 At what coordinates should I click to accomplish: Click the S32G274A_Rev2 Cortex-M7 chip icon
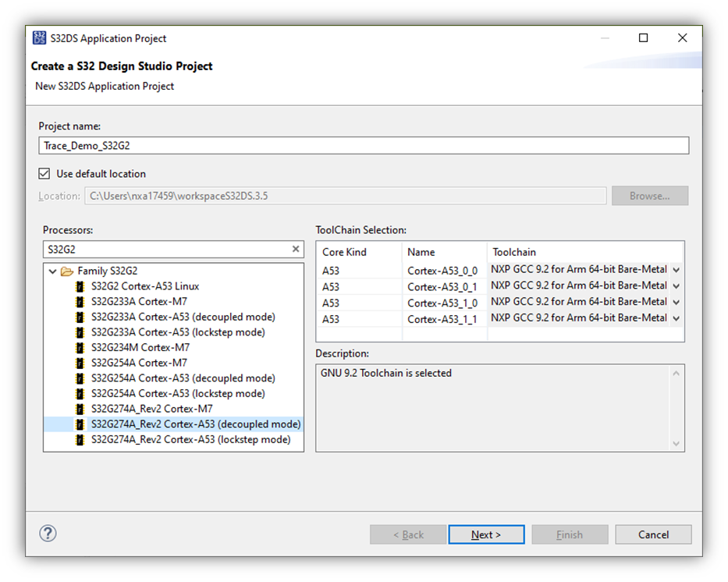(x=78, y=409)
